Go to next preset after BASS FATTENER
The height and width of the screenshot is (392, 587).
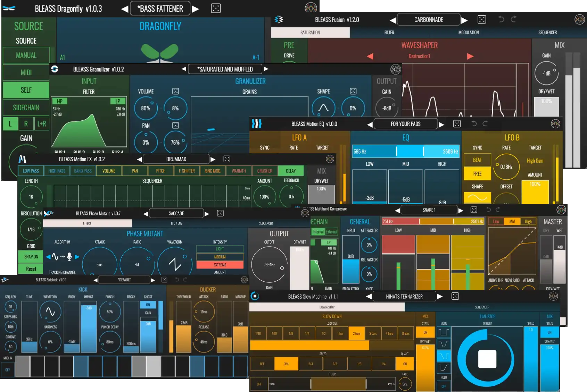(196, 9)
